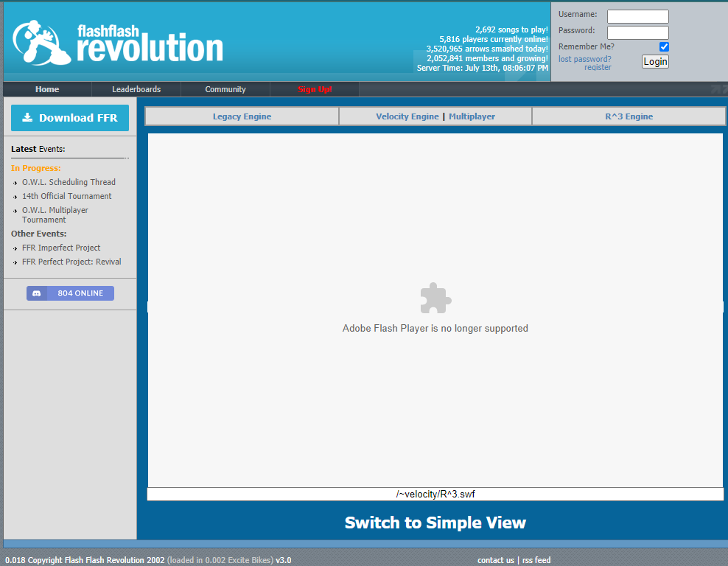This screenshot has height=566, width=728.
Task: Click the In Progress: heading
Action: pyautogui.click(x=36, y=168)
